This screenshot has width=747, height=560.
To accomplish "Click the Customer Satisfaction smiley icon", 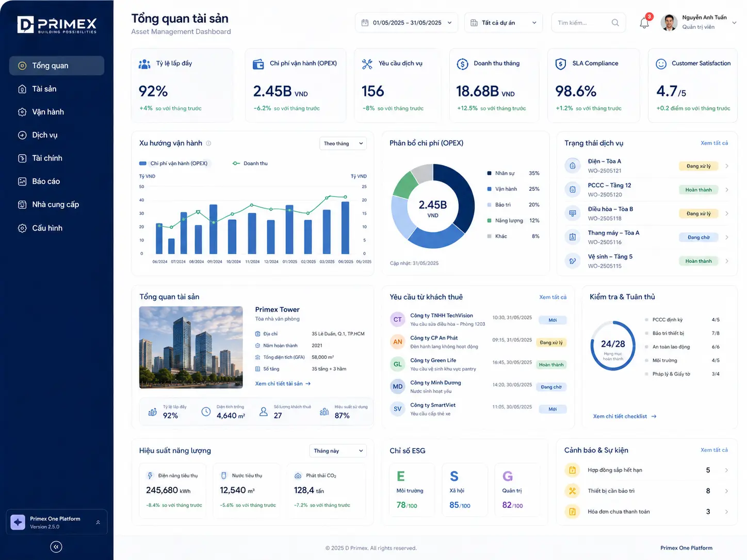I will [x=661, y=64].
